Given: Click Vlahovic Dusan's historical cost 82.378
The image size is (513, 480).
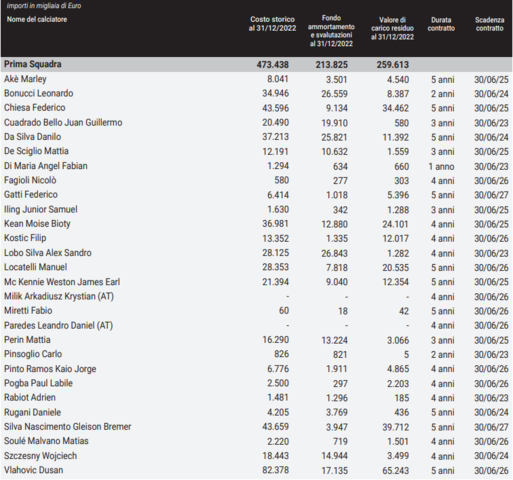Looking at the screenshot, I should 275,470.
